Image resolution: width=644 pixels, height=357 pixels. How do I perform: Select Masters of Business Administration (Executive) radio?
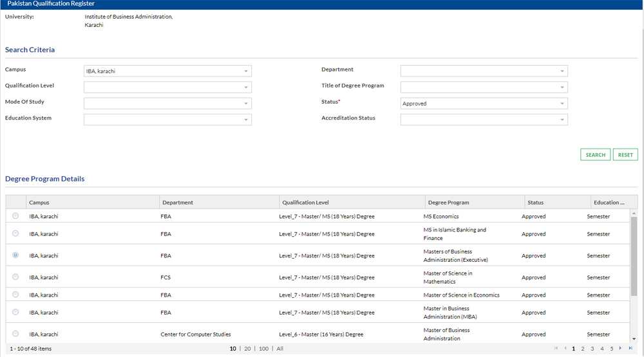15,255
